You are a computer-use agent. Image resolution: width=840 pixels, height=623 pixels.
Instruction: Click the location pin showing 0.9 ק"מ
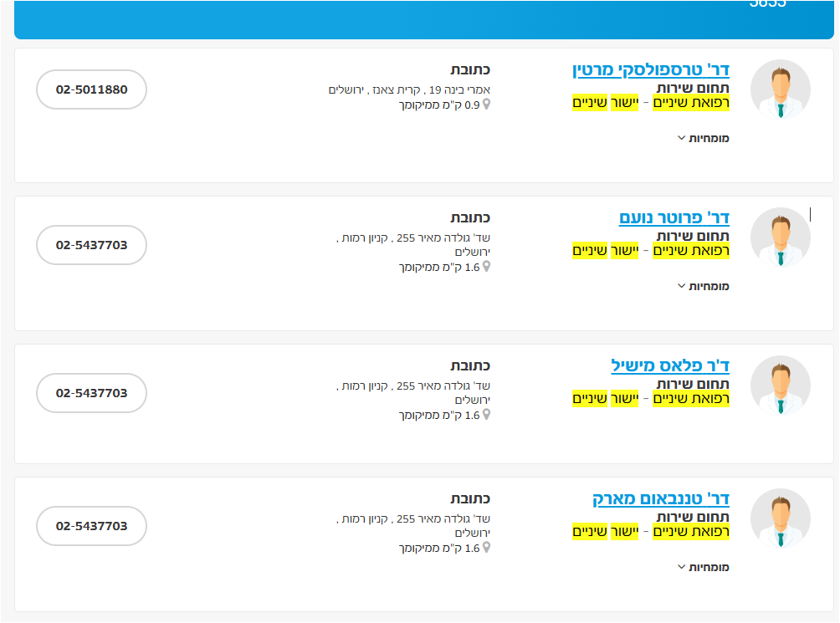click(486, 105)
